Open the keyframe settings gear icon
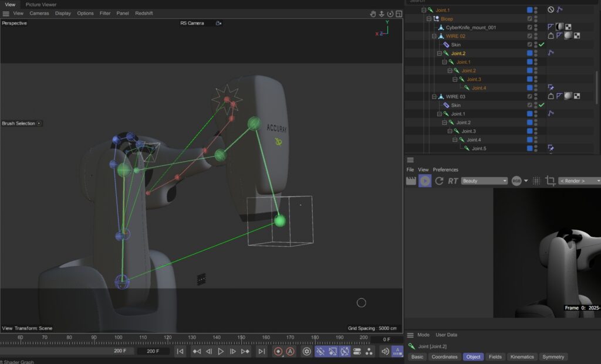The width and height of the screenshot is (601, 364). click(306, 351)
